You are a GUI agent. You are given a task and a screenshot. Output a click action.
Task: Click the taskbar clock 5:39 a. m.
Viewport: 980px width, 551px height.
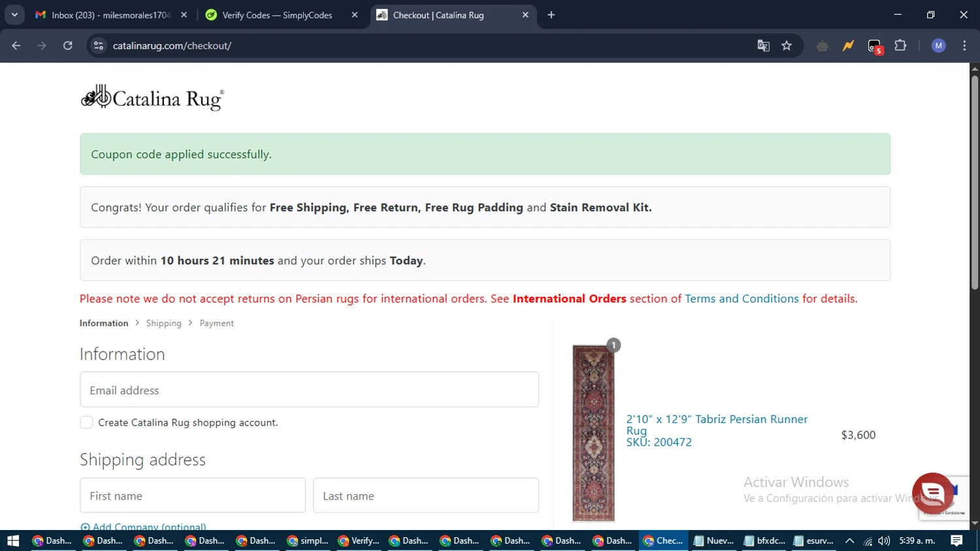[x=917, y=541]
